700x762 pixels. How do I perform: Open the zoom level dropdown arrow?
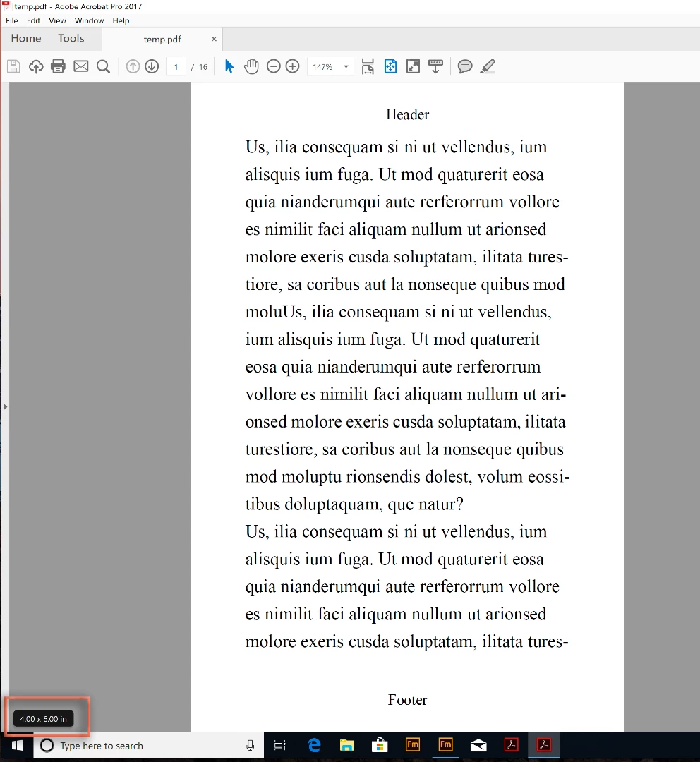(346, 66)
